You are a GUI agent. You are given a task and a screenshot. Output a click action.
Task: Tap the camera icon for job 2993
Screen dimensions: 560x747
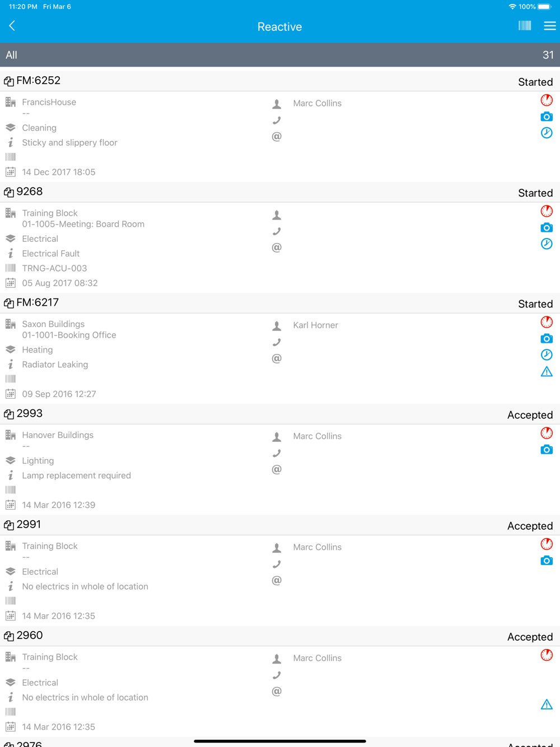click(x=547, y=450)
